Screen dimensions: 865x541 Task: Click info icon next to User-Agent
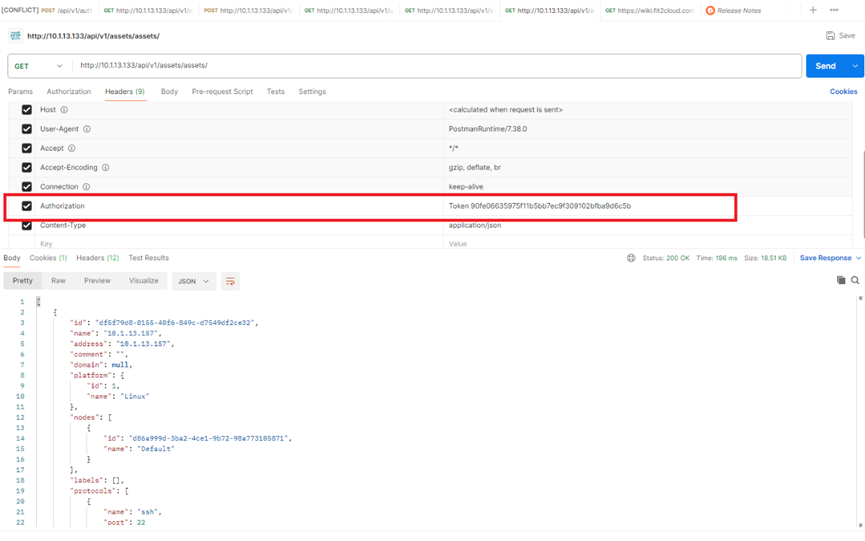(x=87, y=129)
